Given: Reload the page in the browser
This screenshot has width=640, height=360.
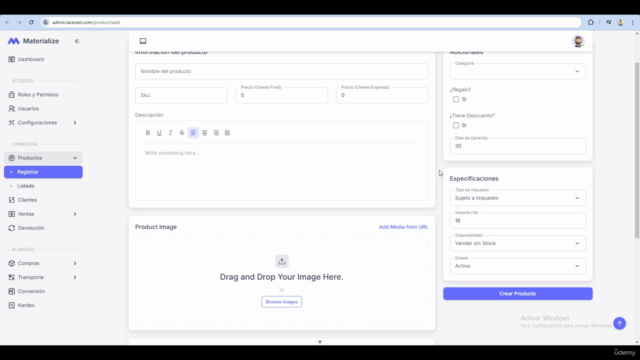Looking at the screenshot, I should click(31, 22).
